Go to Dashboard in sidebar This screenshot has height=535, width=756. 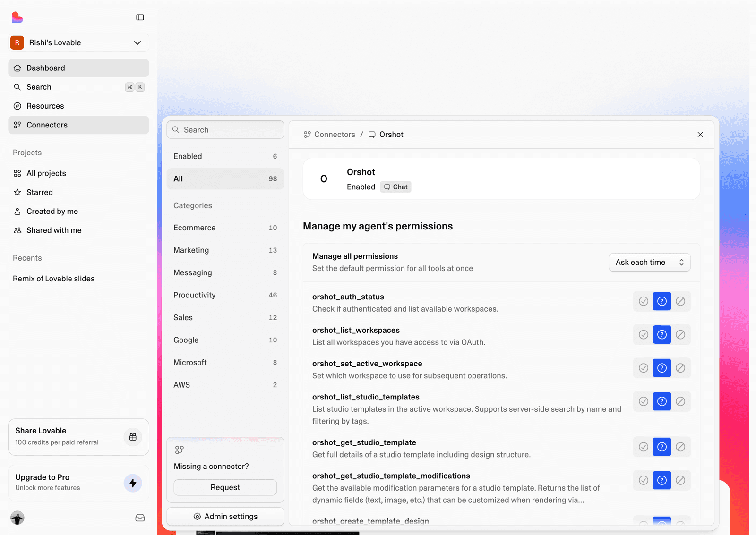point(79,68)
